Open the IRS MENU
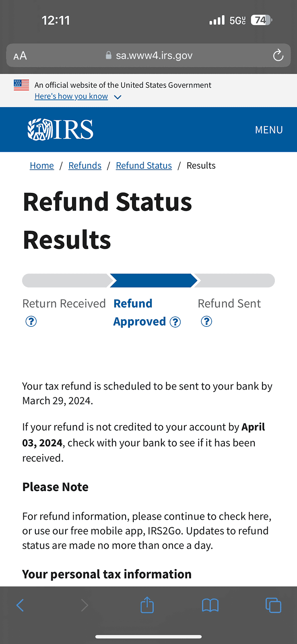The width and height of the screenshot is (297, 644). tap(269, 130)
